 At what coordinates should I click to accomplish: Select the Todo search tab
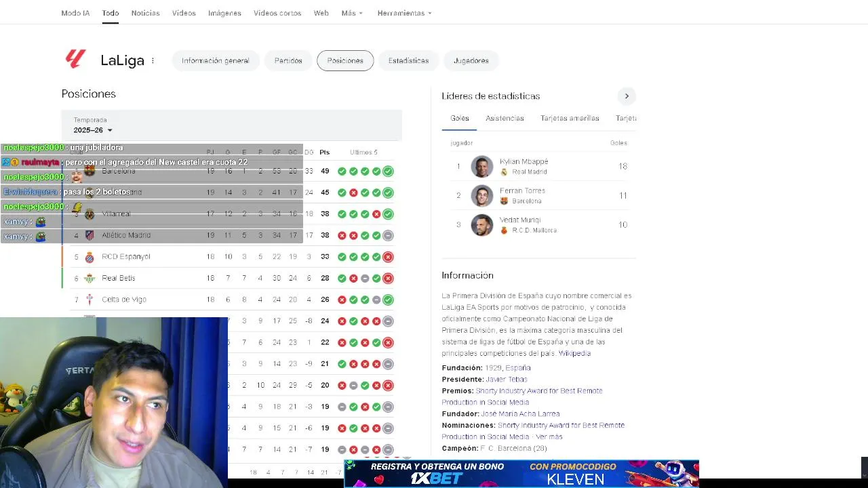(x=111, y=13)
